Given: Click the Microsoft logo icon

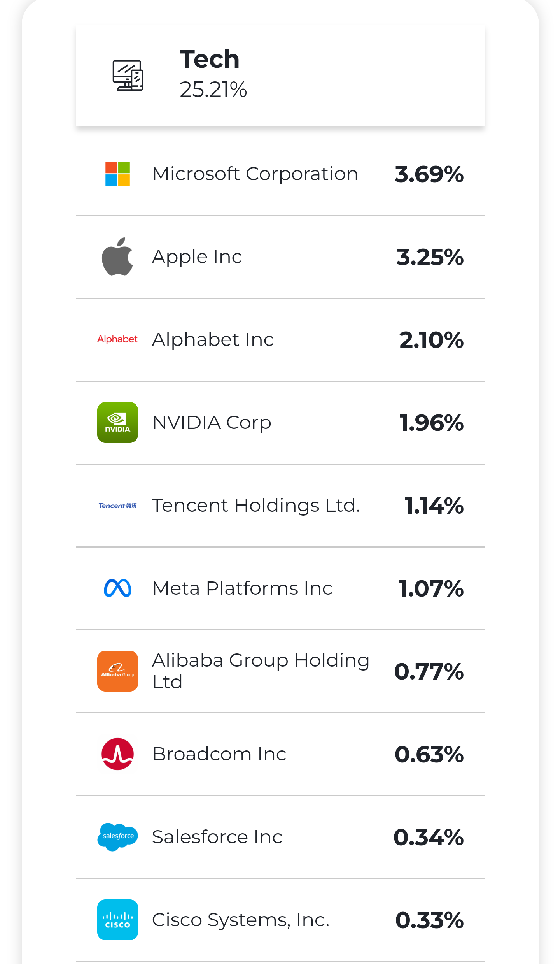Looking at the screenshot, I should 117,174.
